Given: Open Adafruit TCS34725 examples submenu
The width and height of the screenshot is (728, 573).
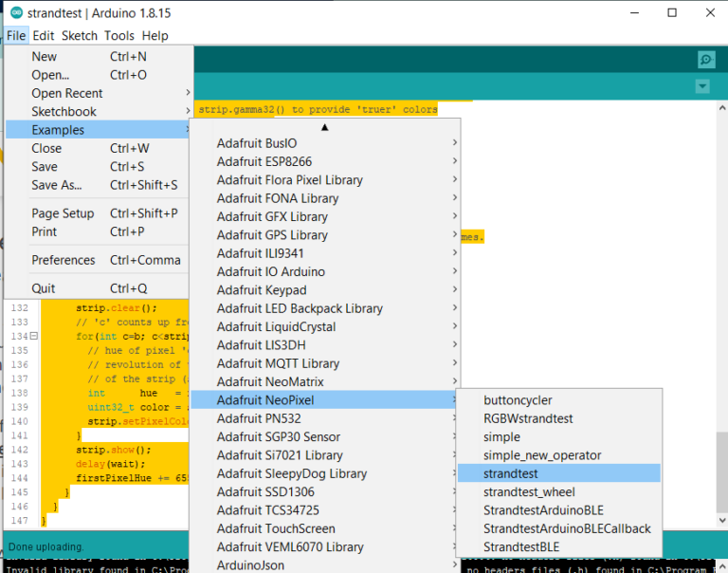Looking at the screenshot, I should click(323, 510).
